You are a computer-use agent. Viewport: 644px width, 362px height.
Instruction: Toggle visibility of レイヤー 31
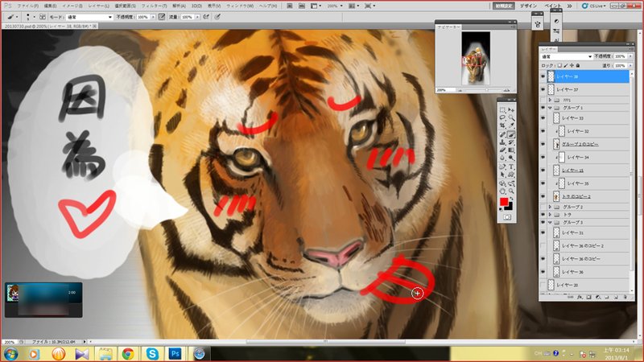[x=543, y=232]
